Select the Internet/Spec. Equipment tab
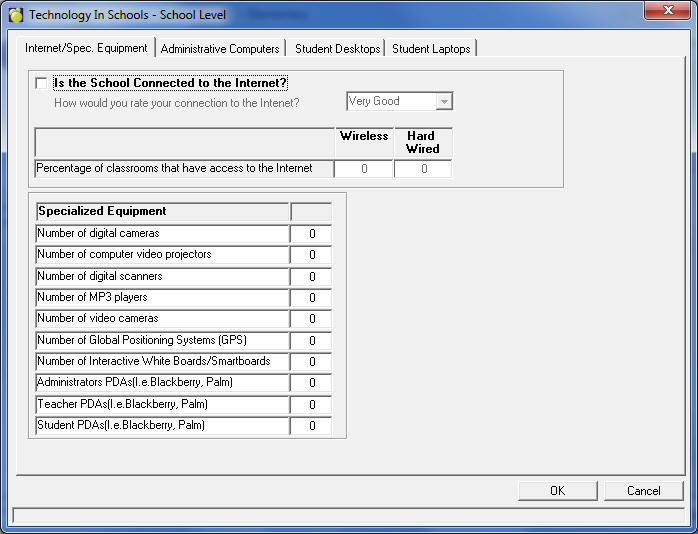 point(87,48)
